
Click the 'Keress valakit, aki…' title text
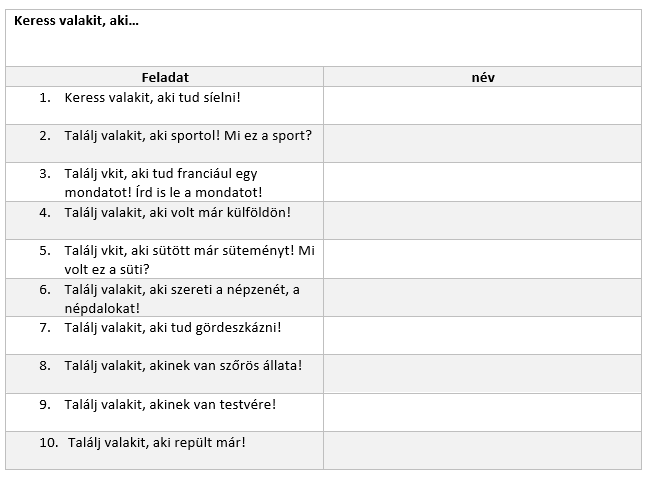coord(77,21)
